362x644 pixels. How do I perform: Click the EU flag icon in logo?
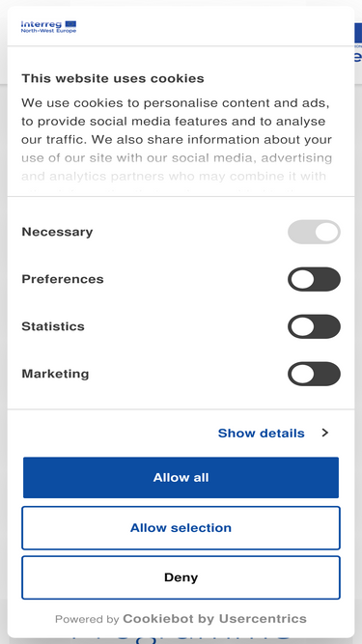(x=70, y=24)
